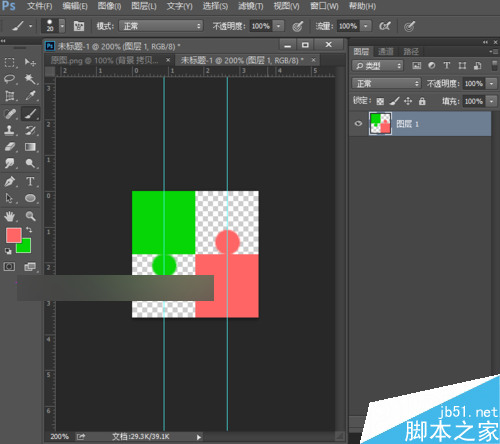Select the Zoom tool in toolbox
This screenshot has width=500, height=444.
[x=30, y=216]
